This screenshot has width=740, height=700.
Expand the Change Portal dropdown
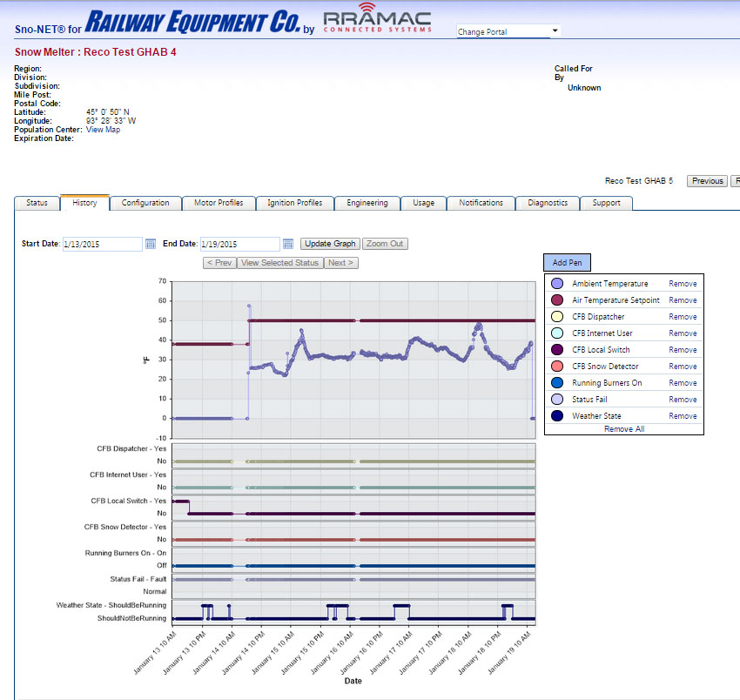(508, 31)
